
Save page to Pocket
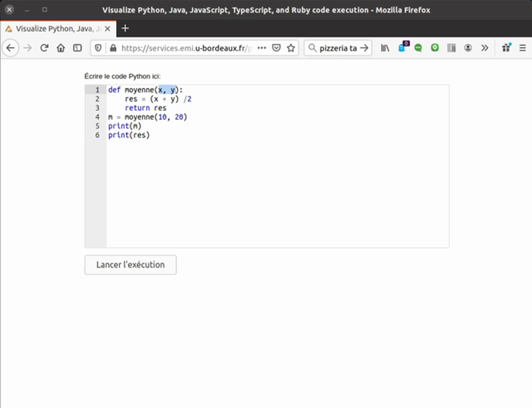[x=276, y=48]
